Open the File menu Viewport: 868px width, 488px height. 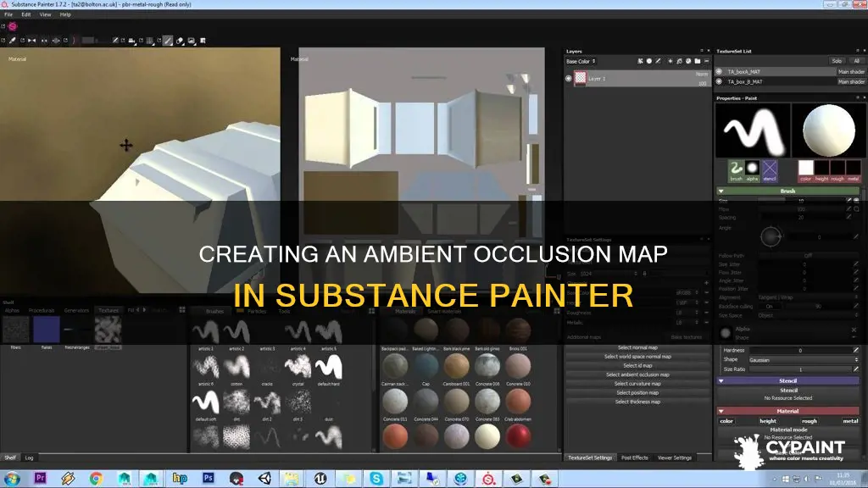point(8,14)
